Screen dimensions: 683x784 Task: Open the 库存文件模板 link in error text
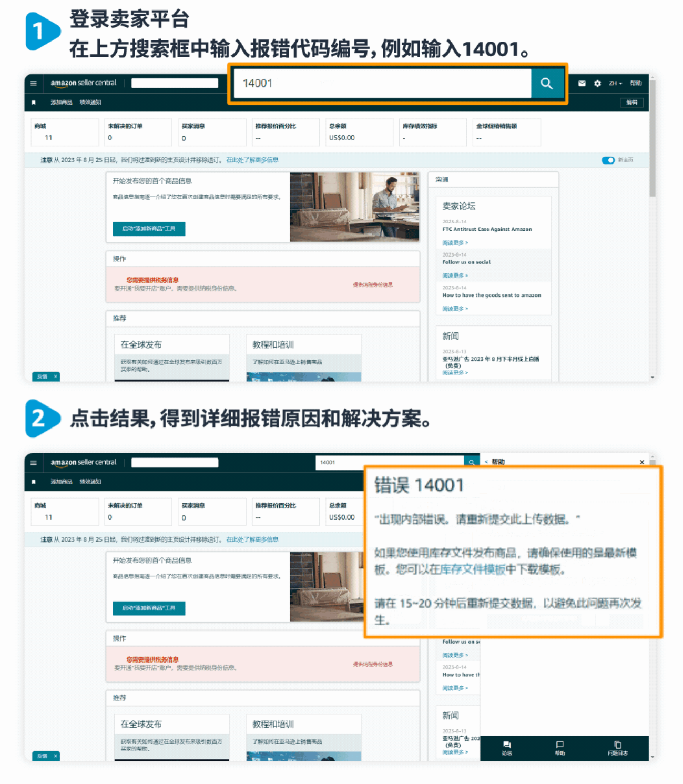472,569
